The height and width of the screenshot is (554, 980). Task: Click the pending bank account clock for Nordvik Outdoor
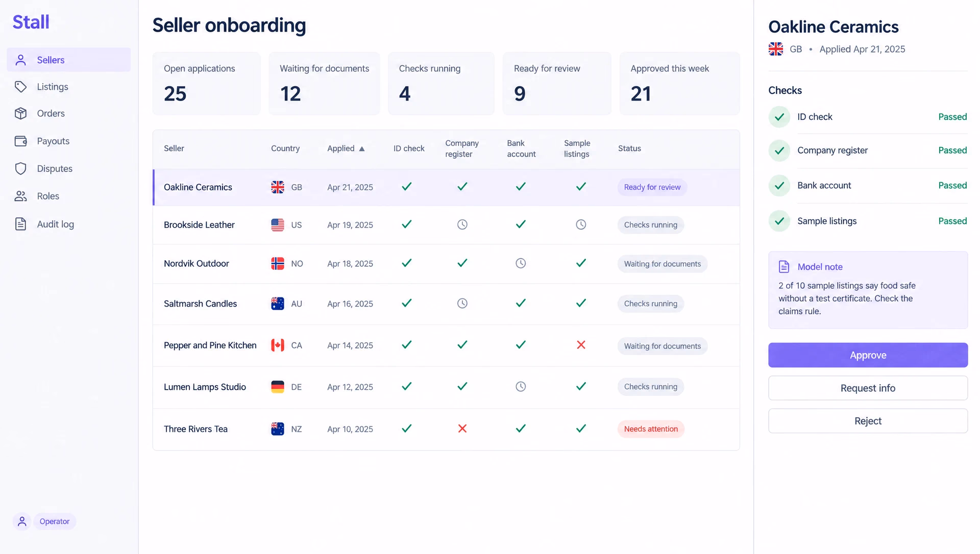[x=521, y=263]
